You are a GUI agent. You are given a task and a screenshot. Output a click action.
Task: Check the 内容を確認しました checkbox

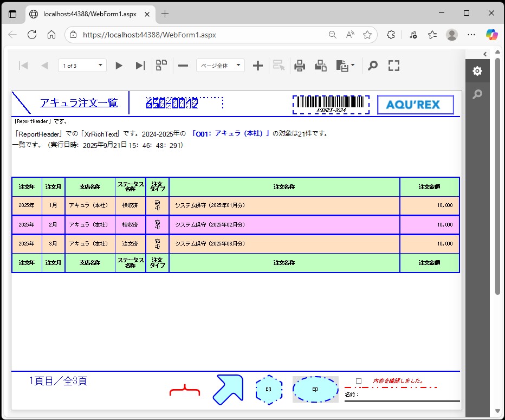359,381
